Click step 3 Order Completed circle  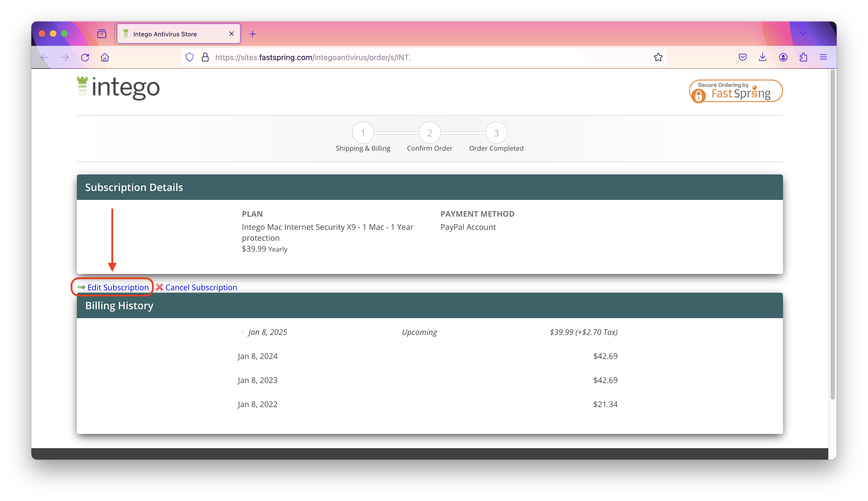click(496, 133)
